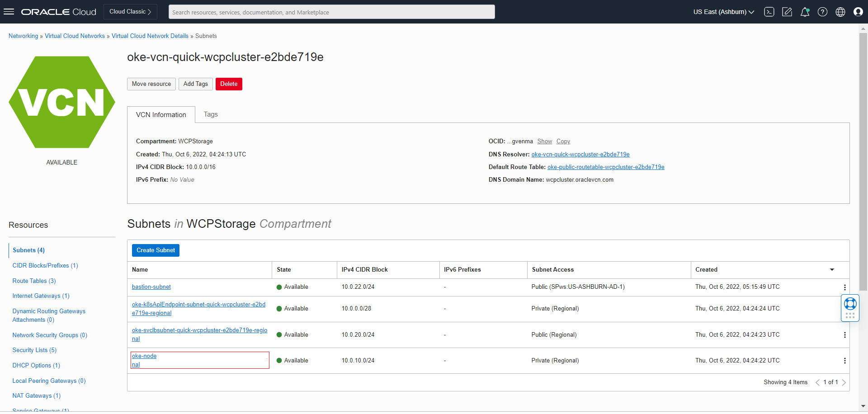
Task: Go to next page of subnets
Action: (x=844, y=382)
